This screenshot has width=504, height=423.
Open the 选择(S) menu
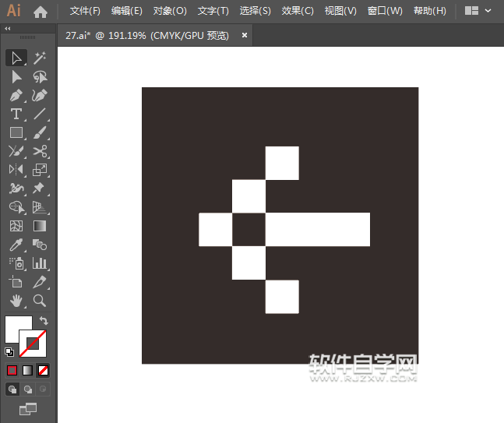pyautogui.click(x=256, y=11)
